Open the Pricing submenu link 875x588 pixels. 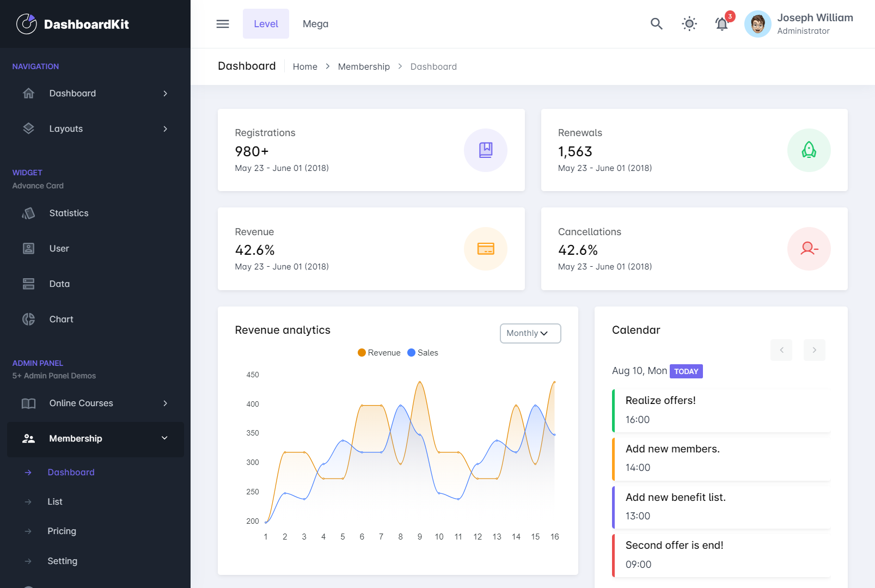(62, 531)
